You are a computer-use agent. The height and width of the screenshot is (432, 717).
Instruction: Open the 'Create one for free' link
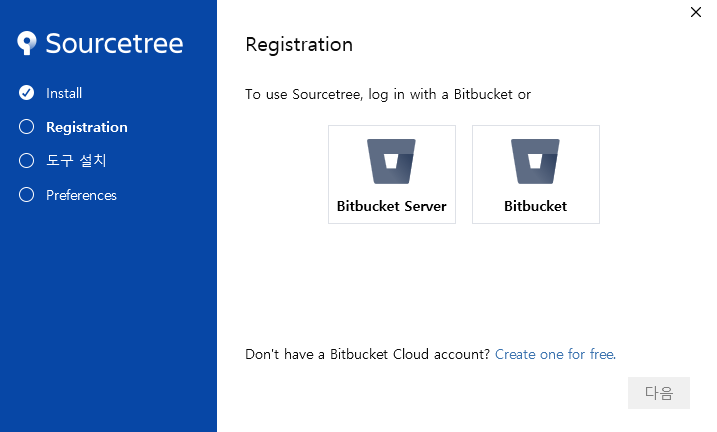pyautogui.click(x=555, y=354)
